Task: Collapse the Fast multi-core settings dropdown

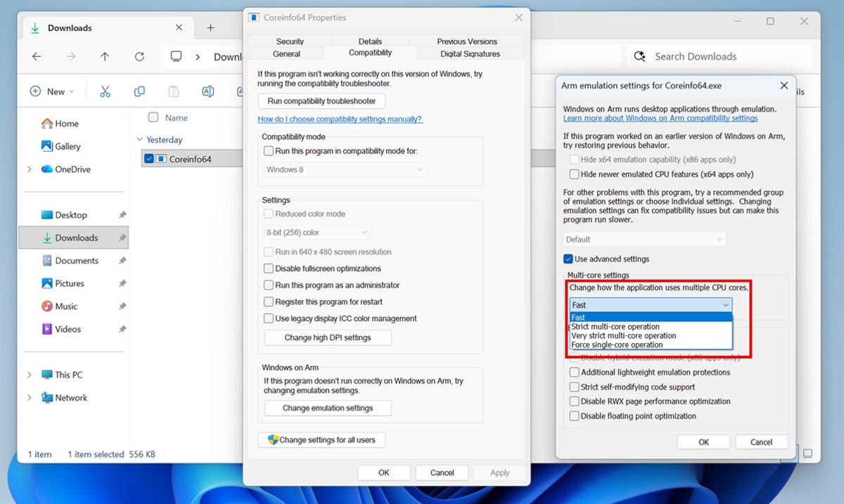Action: (x=651, y=305)
